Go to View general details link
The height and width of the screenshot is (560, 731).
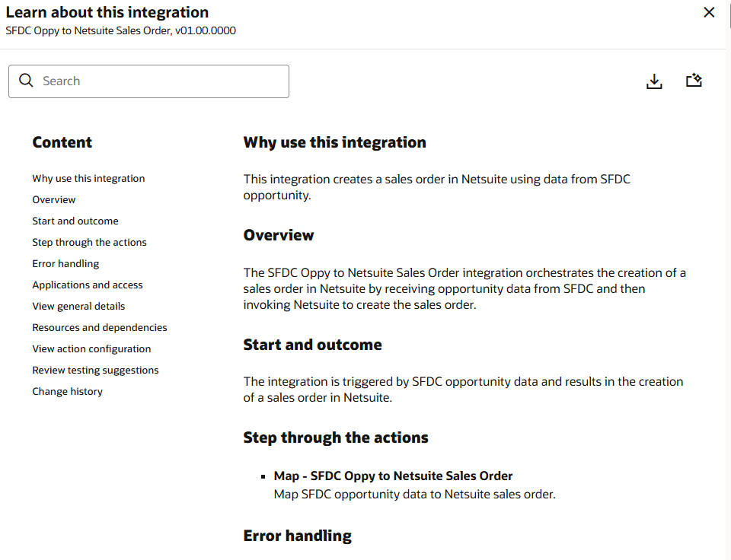[78, 306]
